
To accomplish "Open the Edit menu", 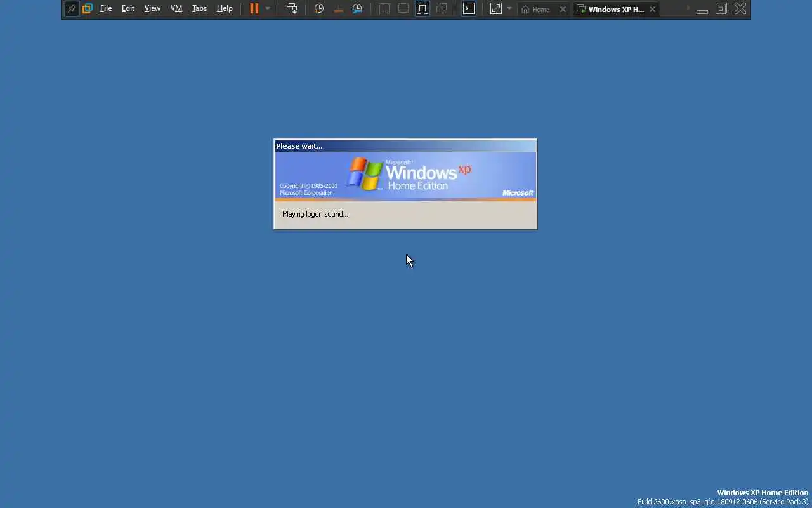I will point(128,9).
